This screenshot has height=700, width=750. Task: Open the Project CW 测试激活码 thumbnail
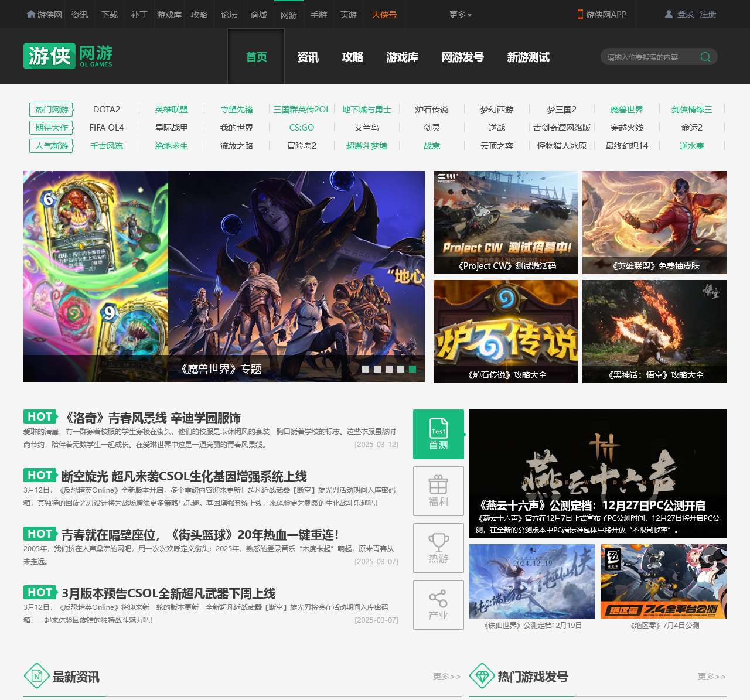[506, 223]
